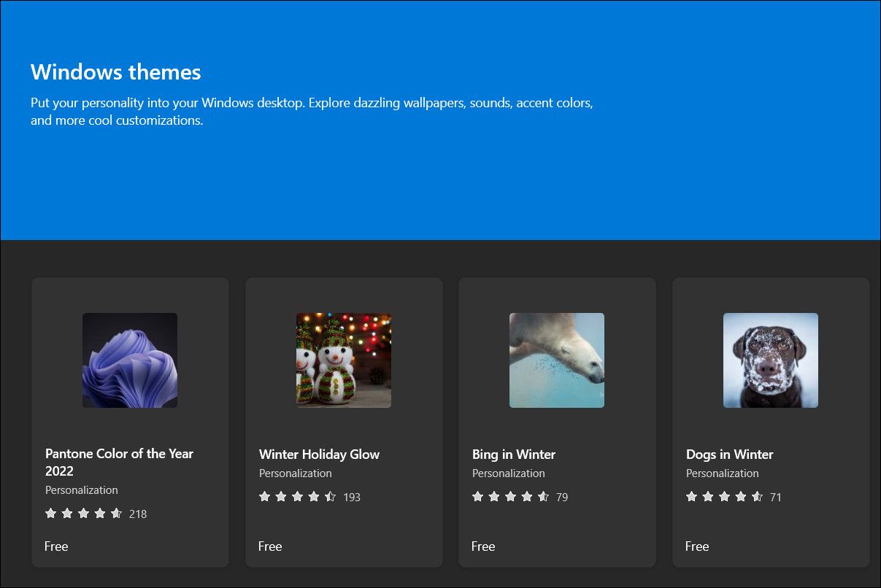This screenshot has width=881, height=588.
Task: Select the 'Pantone Color of the Year 2022' title
Action: click(119, 462)
